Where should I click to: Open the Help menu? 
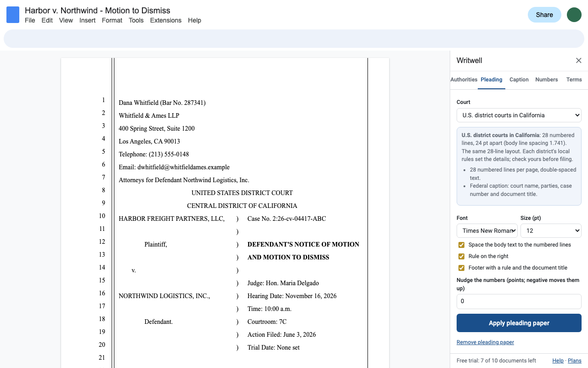pos(194,20)
